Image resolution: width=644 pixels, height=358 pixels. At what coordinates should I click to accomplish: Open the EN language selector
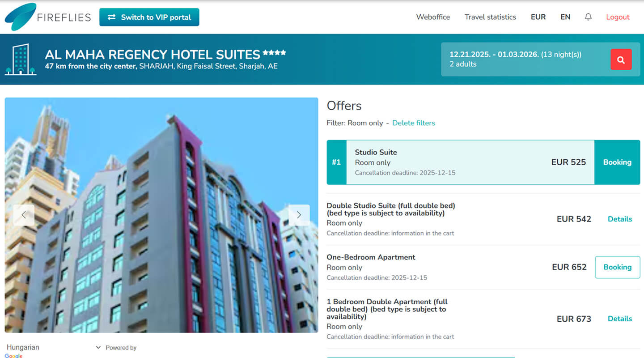[x=565, y=17]
